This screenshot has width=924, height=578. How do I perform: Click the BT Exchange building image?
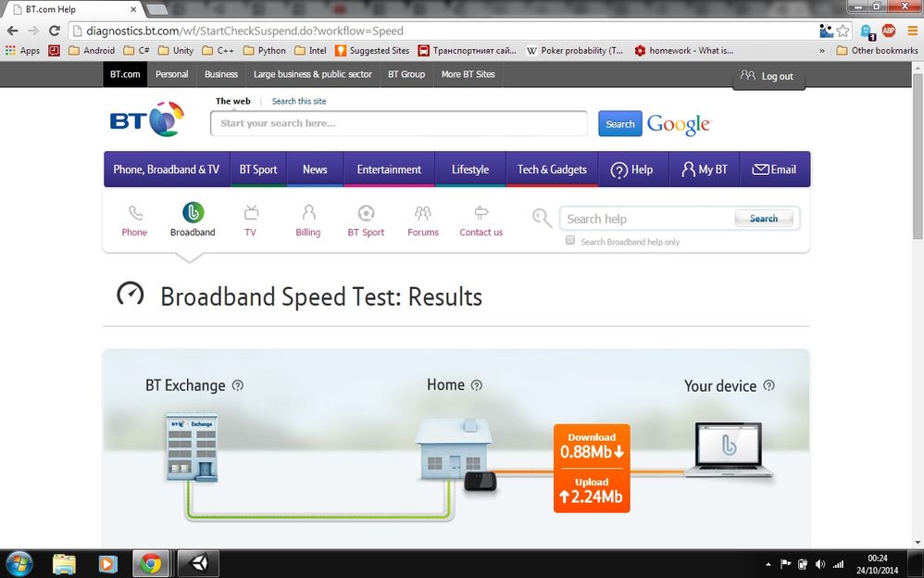click(x=192, y=447)
